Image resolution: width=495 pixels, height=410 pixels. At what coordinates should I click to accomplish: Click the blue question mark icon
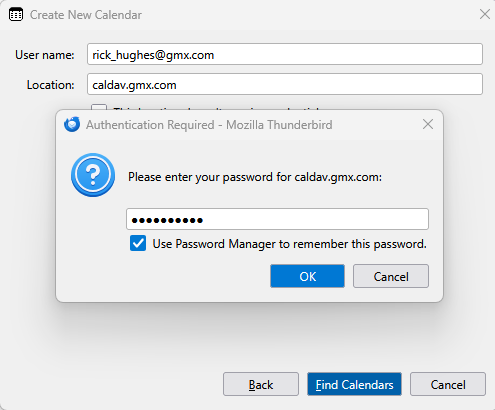93,175
